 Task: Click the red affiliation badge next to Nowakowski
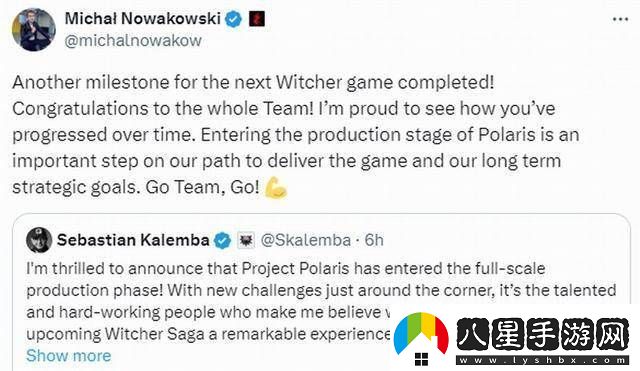click(x=257, y=19)
